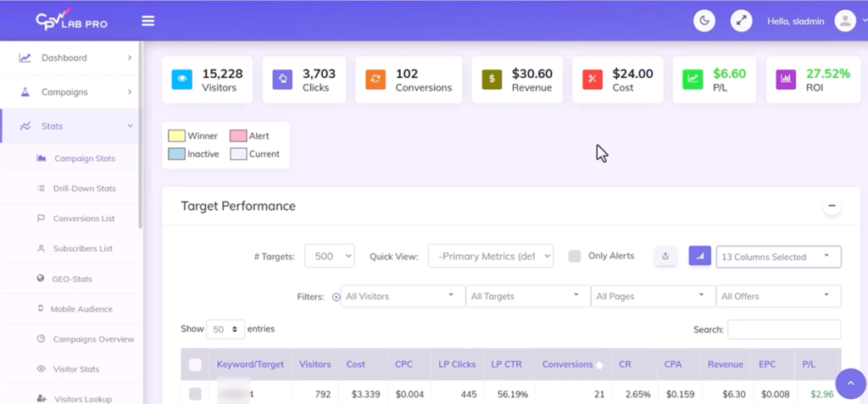Screen dimensions: 868x404
Task: Go to GEO-Stats in the sidebar
Action: pyautogui.click(x=72, y=279)
